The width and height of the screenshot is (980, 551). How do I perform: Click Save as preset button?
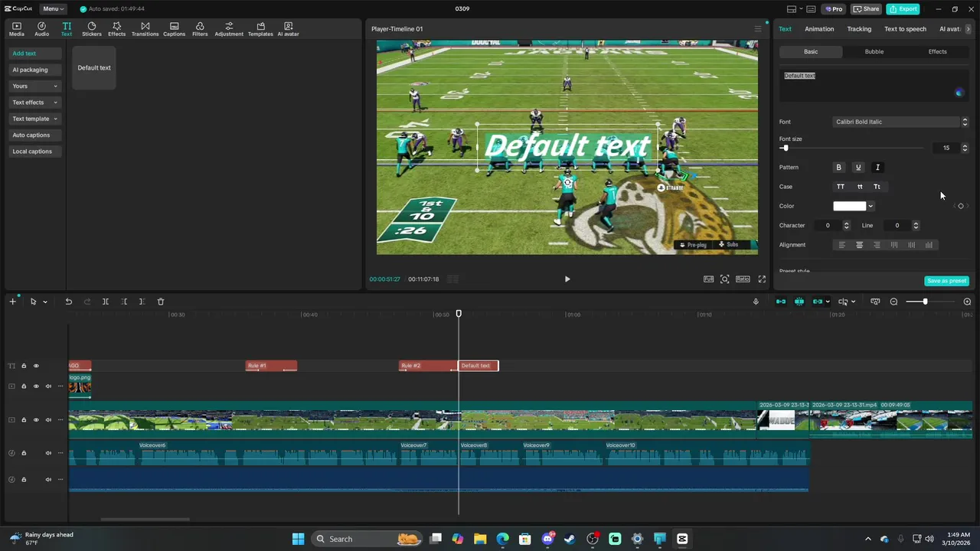[946, 281]
